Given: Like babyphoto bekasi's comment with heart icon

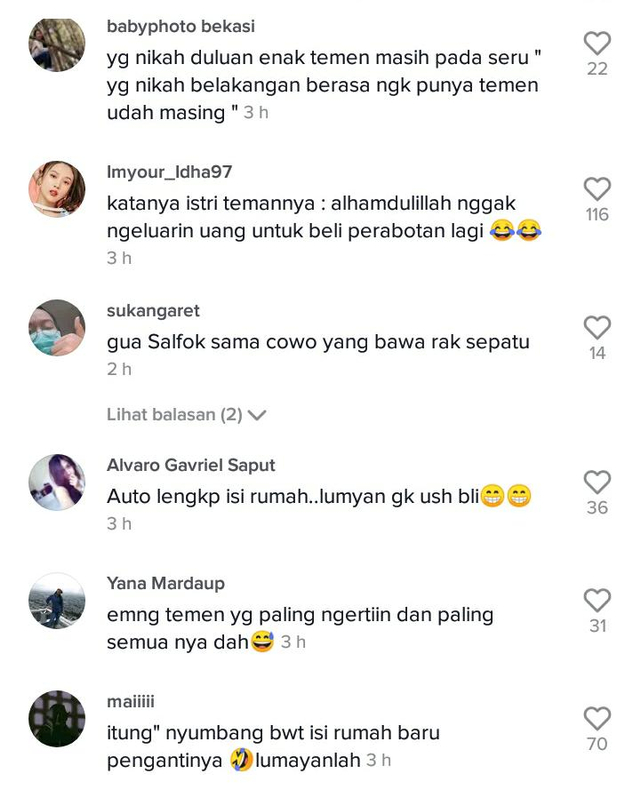Looking at the screenshot, I should tap(597, 43).
